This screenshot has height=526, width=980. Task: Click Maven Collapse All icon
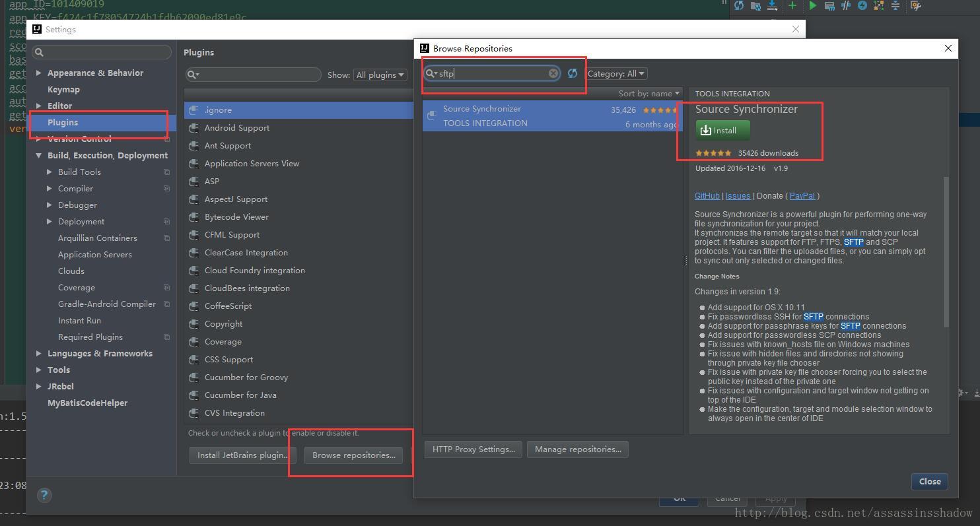[x=895, y=6]
